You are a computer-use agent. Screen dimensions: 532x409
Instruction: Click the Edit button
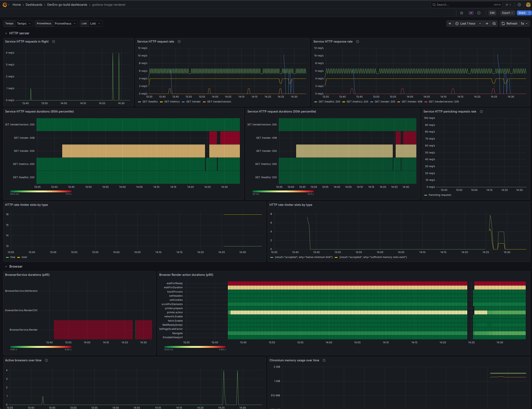[492, 13]
